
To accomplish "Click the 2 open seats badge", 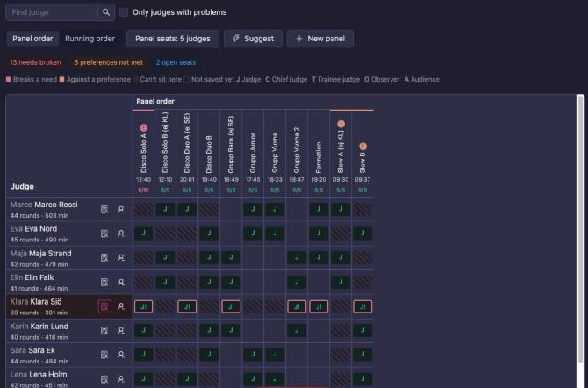I will [x=176, y=62].
